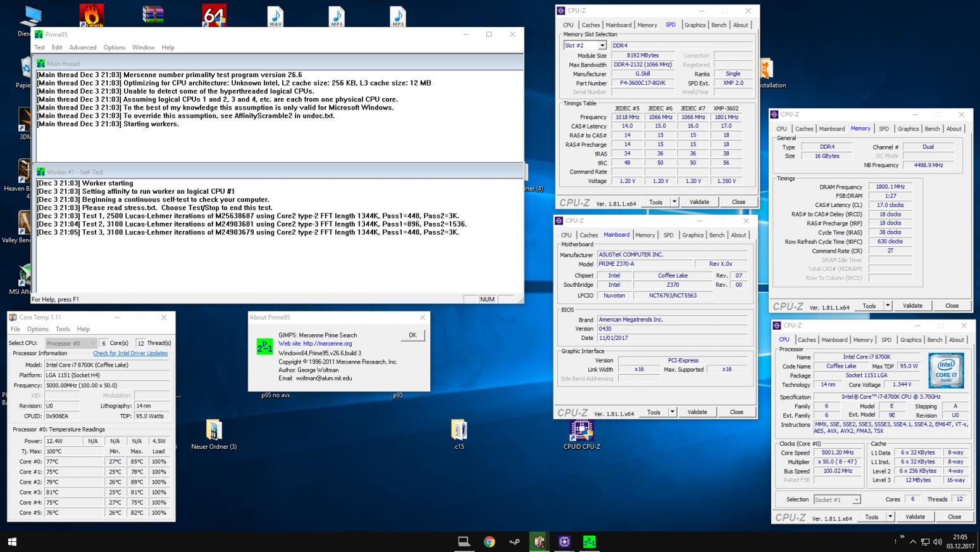This screenshot has height=552, width=980.
Task: Select the Neuer Ordner (3) folder
Action: coord(214,434)
